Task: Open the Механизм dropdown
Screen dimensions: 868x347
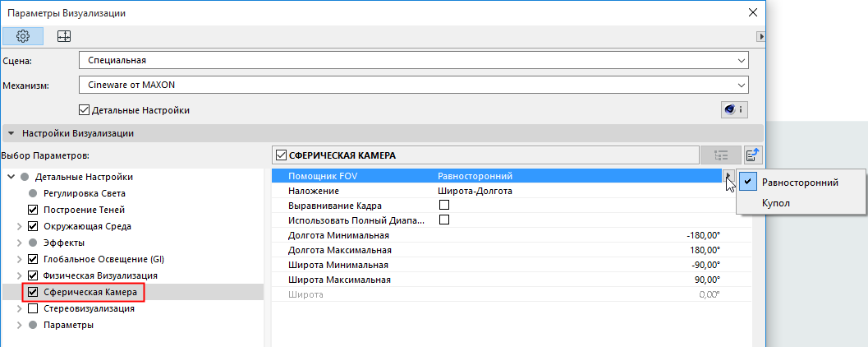Action: (x=415, y=84)
